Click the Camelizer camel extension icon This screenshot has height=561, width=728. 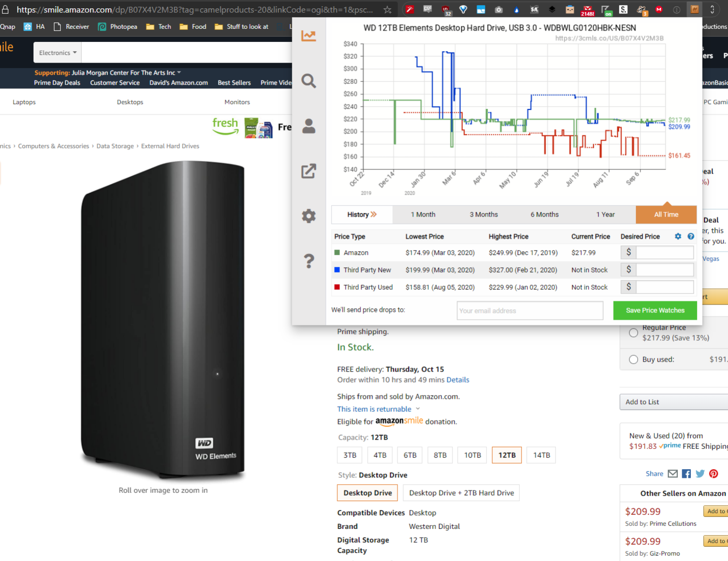[x=695, y=10]
